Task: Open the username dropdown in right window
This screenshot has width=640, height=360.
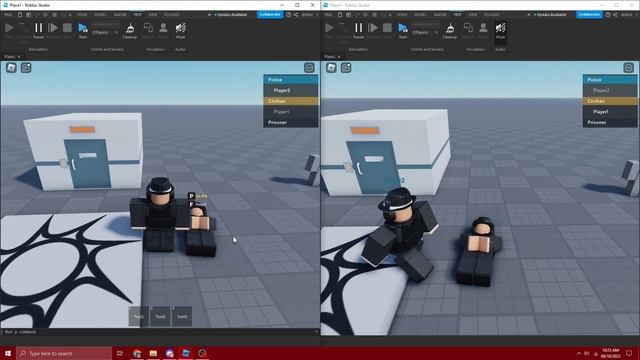Action: tap(629, 15)
